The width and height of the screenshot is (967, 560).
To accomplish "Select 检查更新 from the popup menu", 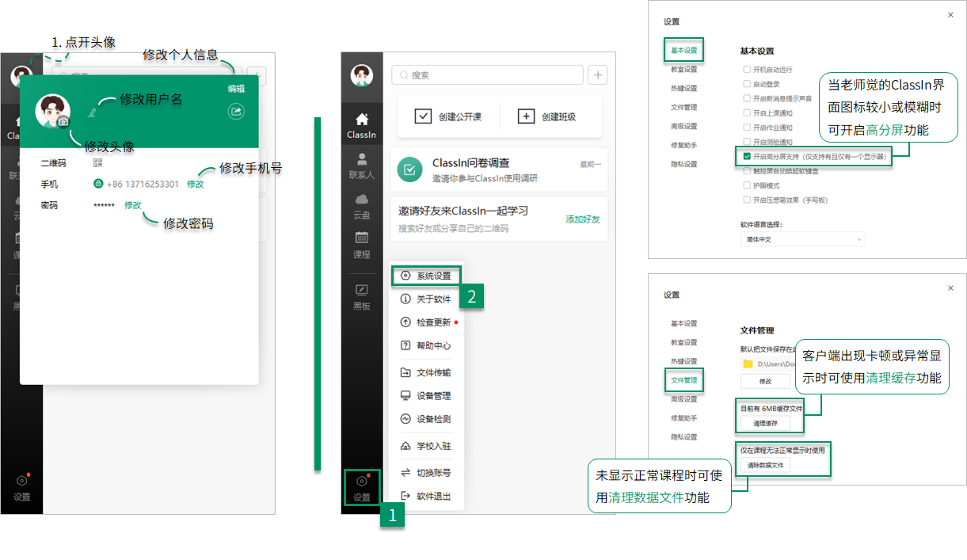I will [x=426, y=322].
